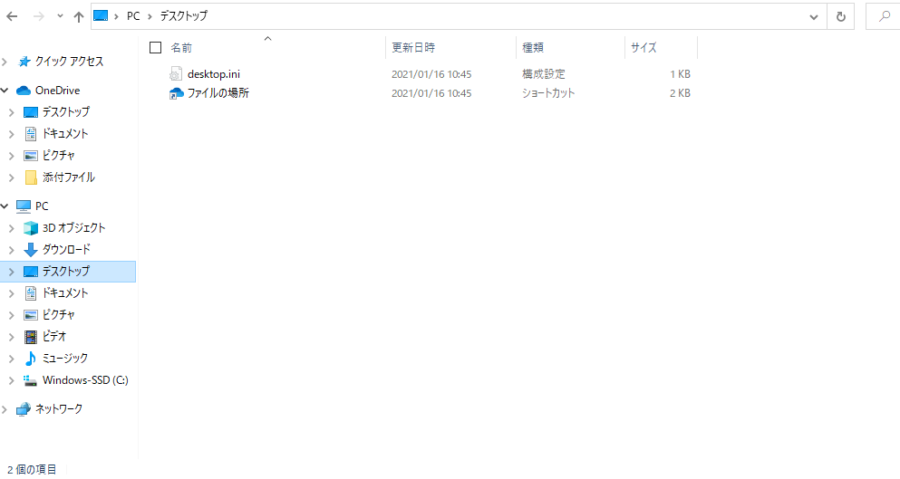Click the 添付ファイル yellow folder icon
The image size is (900, 479).
pos(31,178)
